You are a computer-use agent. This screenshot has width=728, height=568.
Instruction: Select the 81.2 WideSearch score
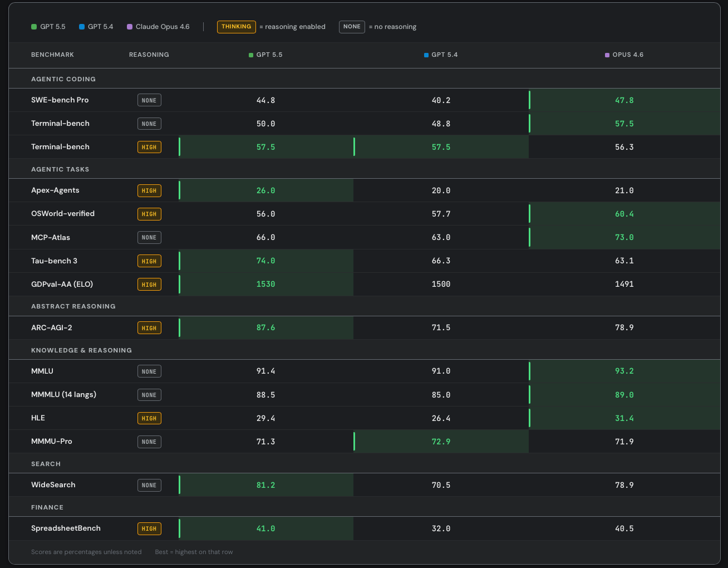pyautogui.click(x=265, y=485)
